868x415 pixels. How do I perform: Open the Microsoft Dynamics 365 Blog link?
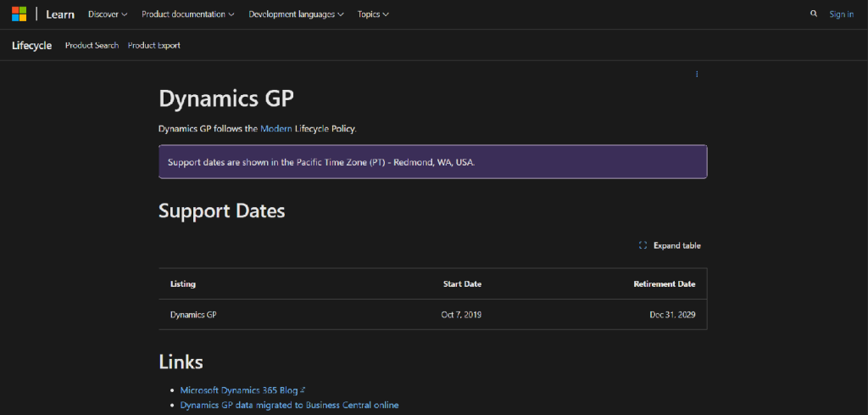[x=243, y=390]
